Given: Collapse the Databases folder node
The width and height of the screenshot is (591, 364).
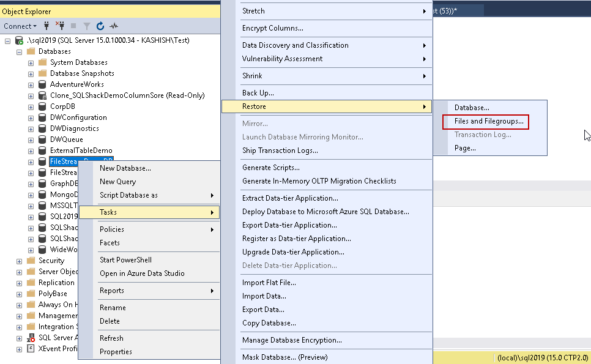Looking at the screenshot, I should click(x=20, y=51).
